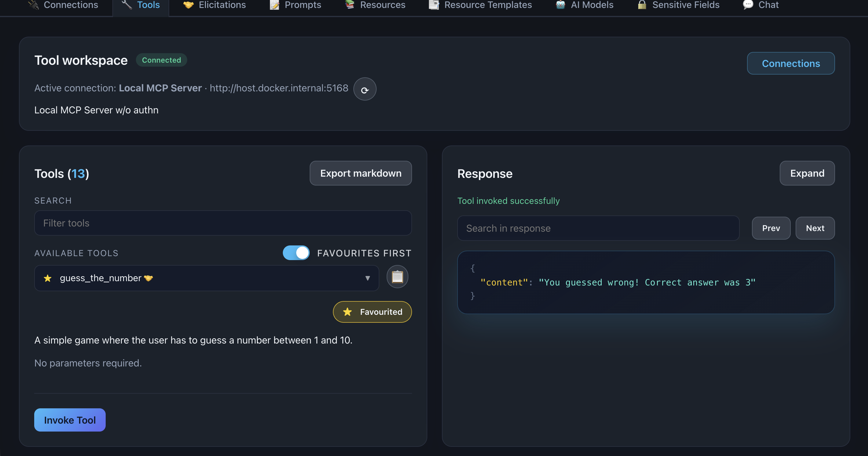Click the handshake Elicitations icon
This screenshot has width=868, height=456.
point(188,5)
